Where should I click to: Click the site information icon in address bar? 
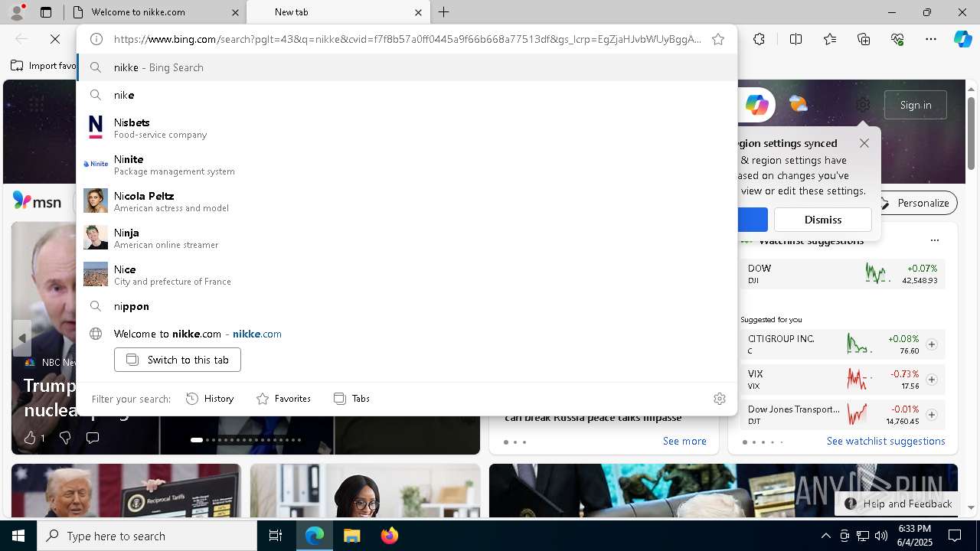point(96,39)
